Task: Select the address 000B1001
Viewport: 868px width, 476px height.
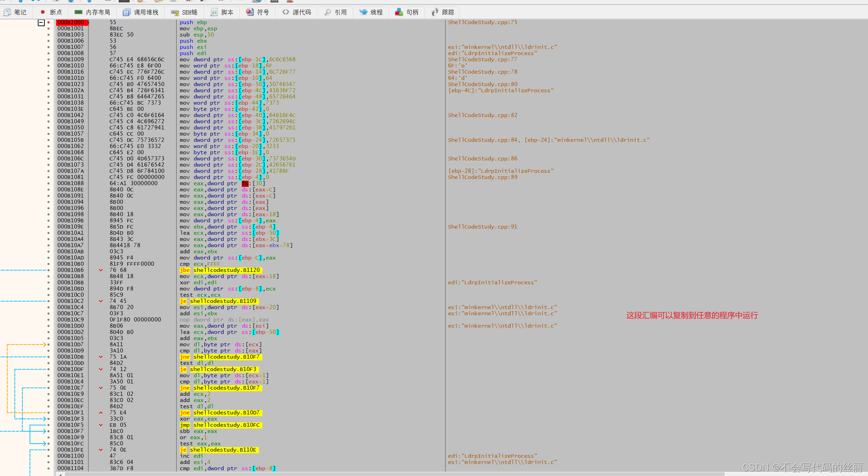Action: [x=70, y=29]
